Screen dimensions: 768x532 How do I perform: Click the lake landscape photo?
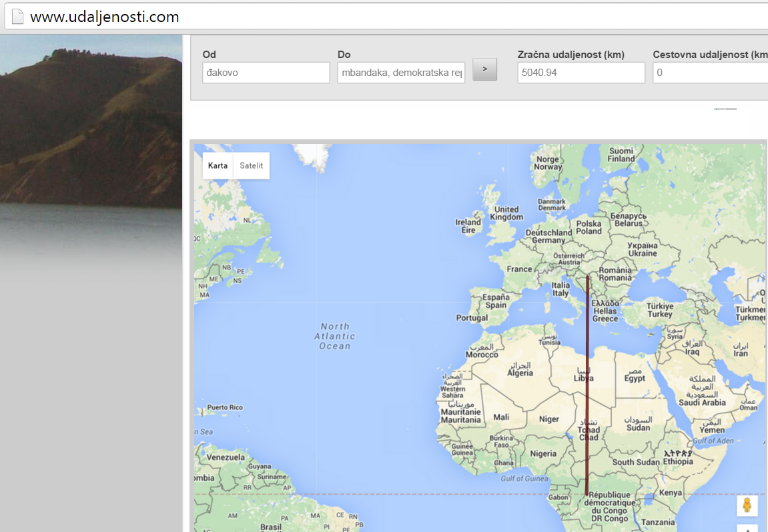(91, 142)
